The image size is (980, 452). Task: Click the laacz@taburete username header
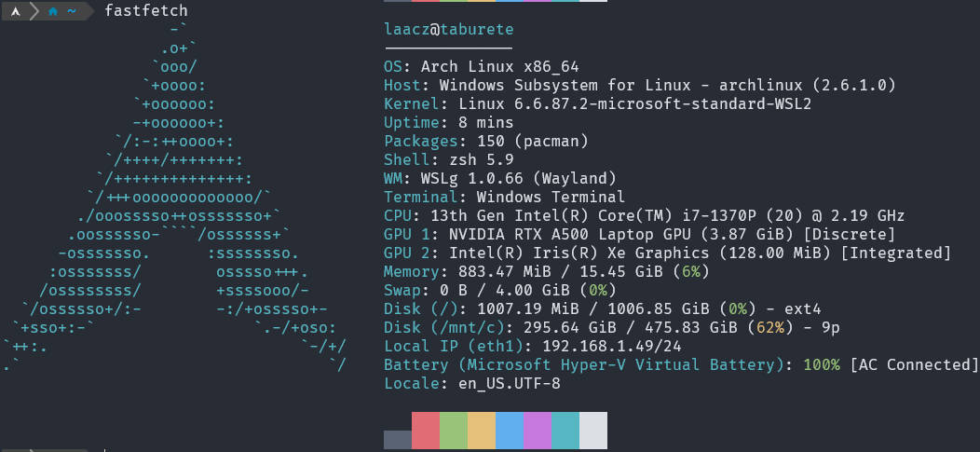point(448,30)
